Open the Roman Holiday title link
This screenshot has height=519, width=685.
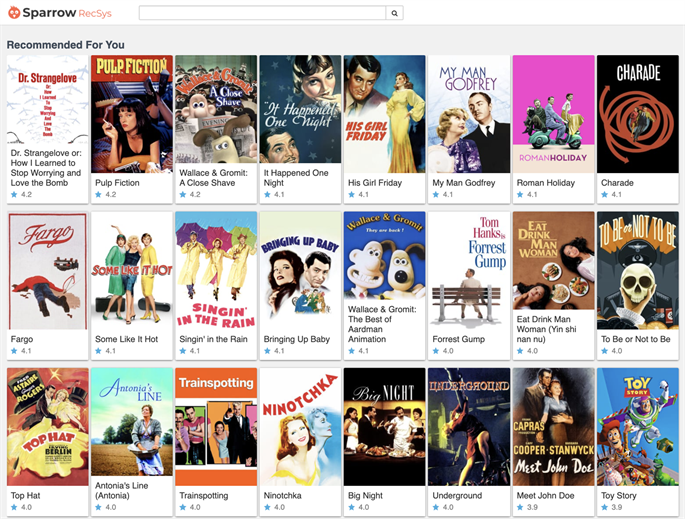click(546, 183)
